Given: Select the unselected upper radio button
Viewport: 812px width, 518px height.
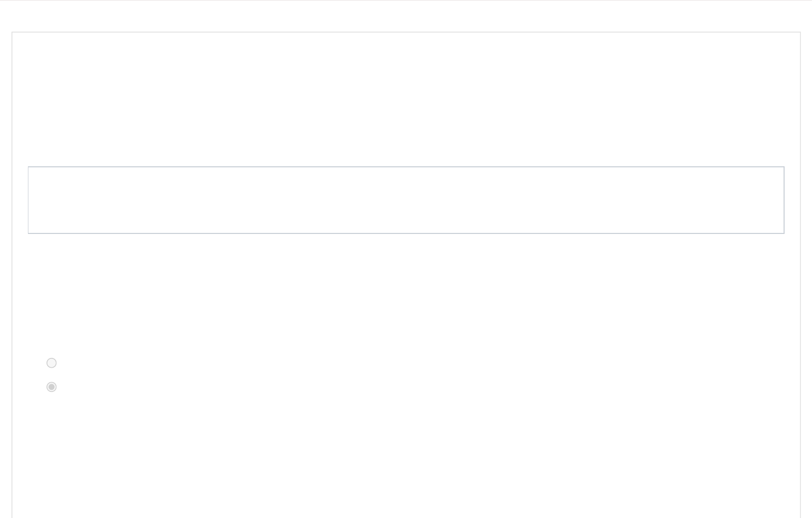Looking at the screenshot, I should (52, 363).
